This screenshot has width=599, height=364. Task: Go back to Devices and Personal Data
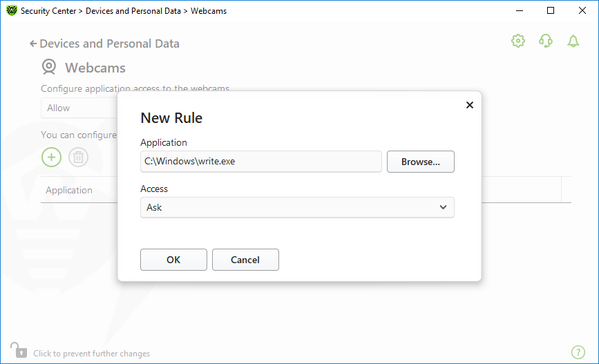pyautogui.click(x=105, y=44)
